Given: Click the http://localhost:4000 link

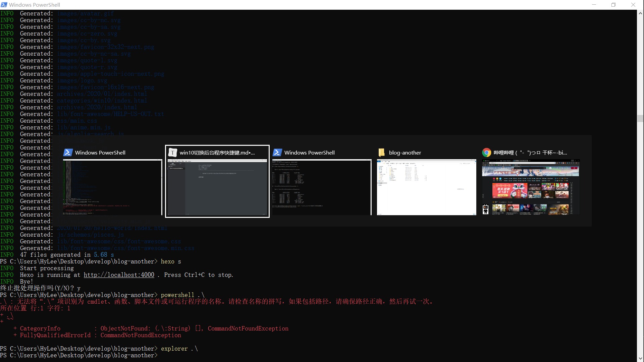Looking at the screenshot, I should (119, 275).
